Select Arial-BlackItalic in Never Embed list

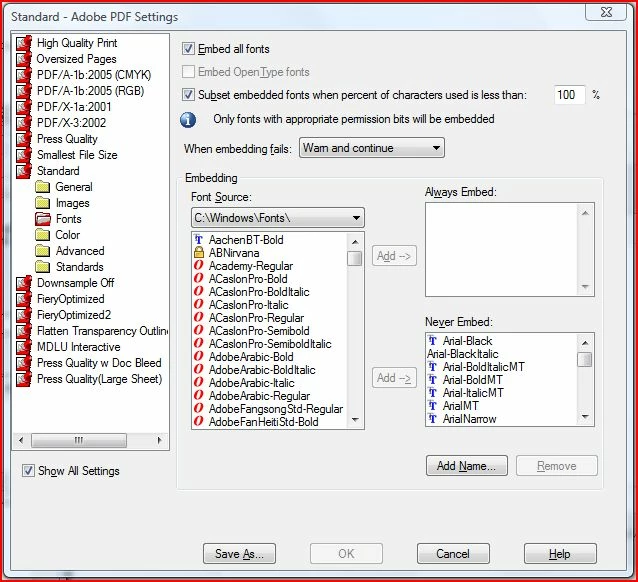tap(463, 354)
